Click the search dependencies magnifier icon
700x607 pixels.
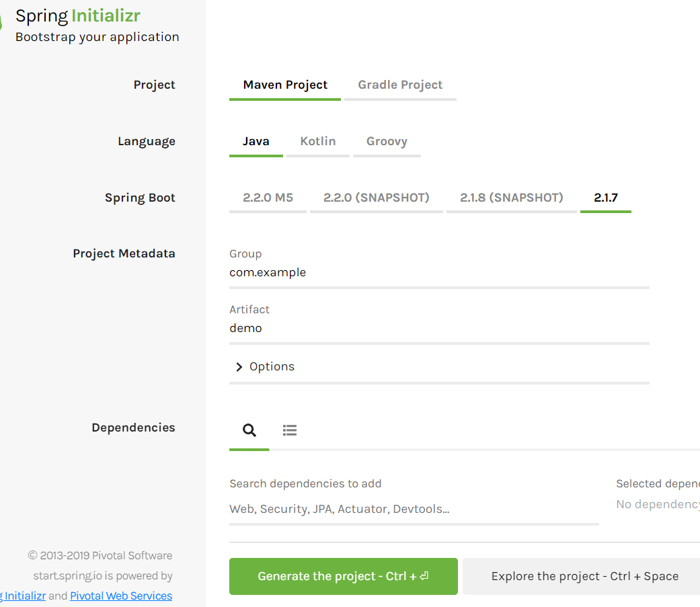(249, 430)
